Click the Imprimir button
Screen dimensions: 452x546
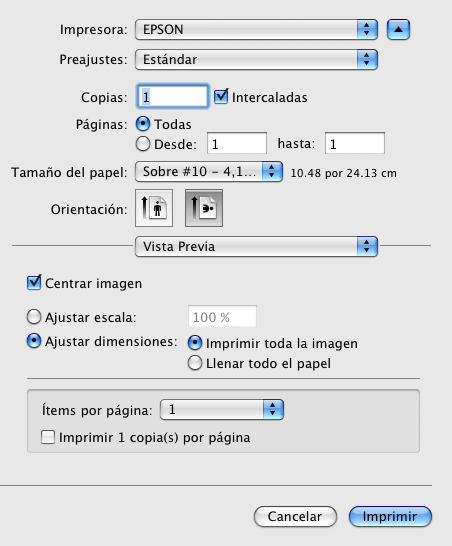(x=390, y=516)
